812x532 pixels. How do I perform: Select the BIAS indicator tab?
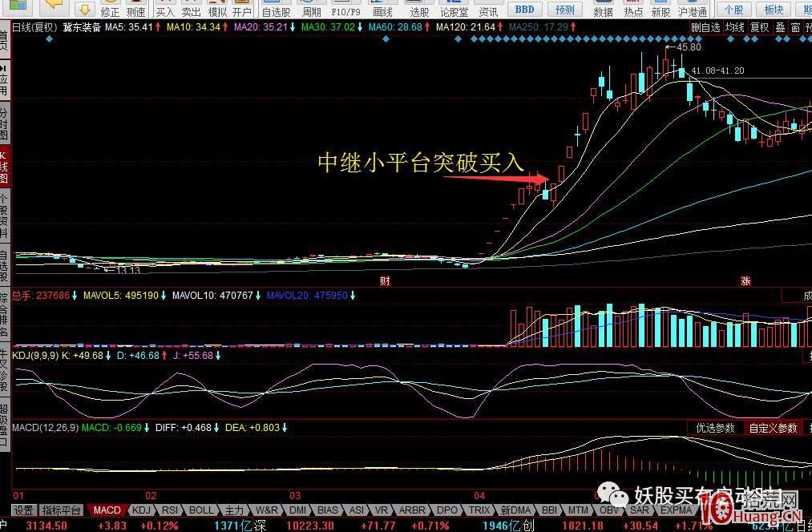coord(327,510)
